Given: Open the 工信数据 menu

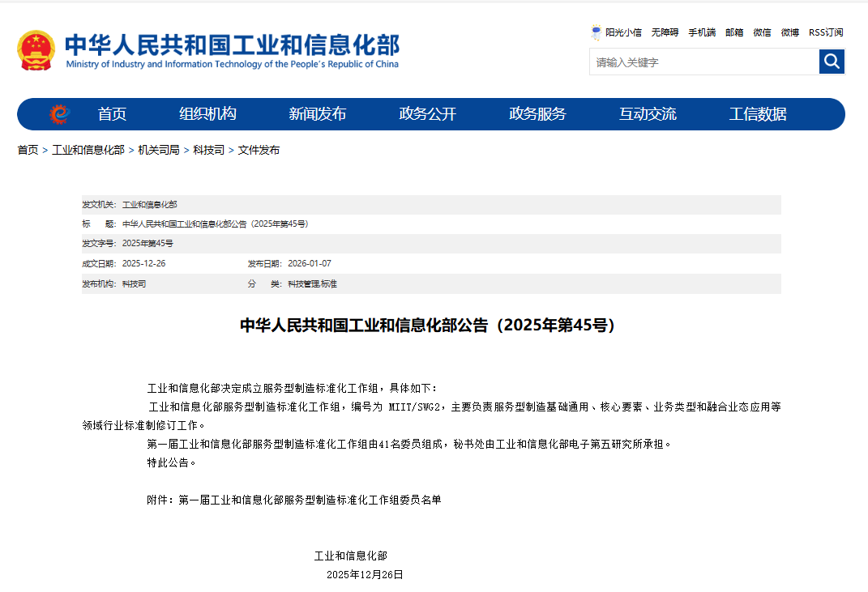Looking at the screenshot, I should (x=759, y=114).
